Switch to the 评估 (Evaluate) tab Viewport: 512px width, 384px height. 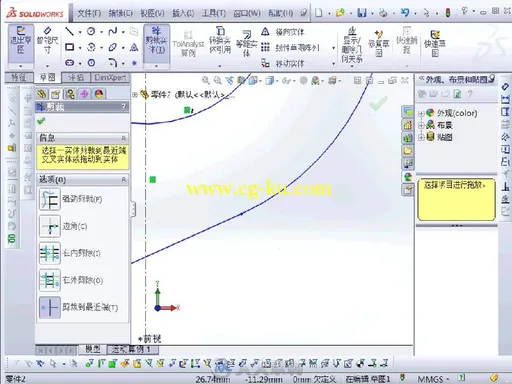pyautogui.click(x=76, y=78)
